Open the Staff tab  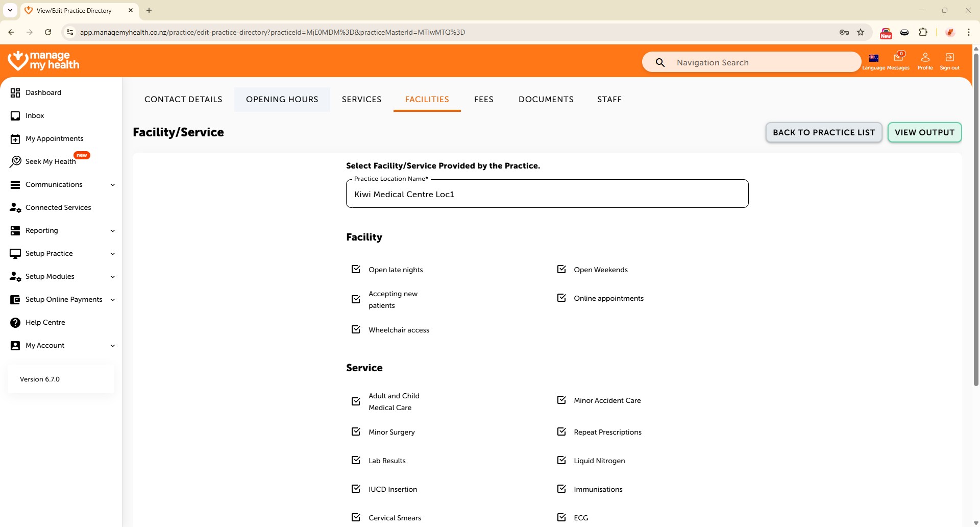coord(609,99)
